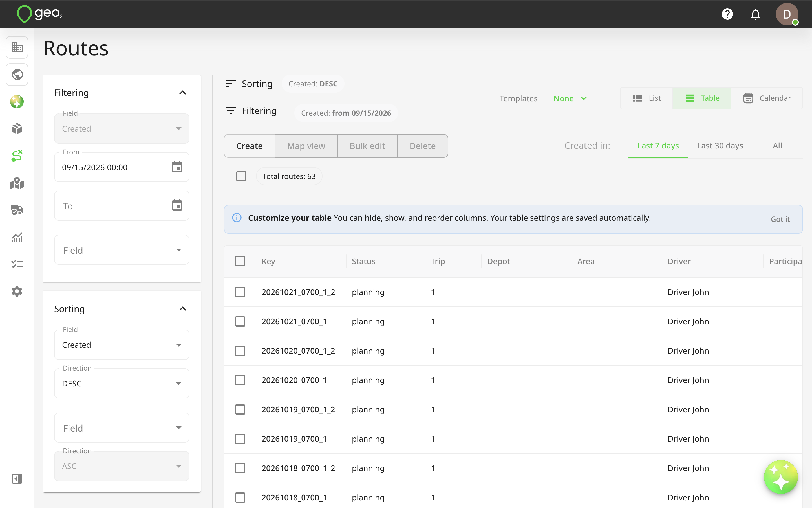Switch to List view

pos(646,98)
